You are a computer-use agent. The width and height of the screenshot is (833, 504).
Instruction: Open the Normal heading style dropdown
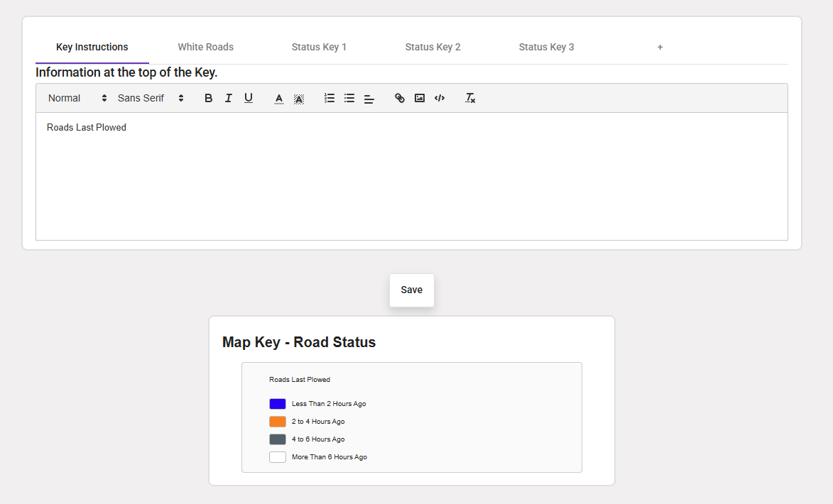pos(77,99)
